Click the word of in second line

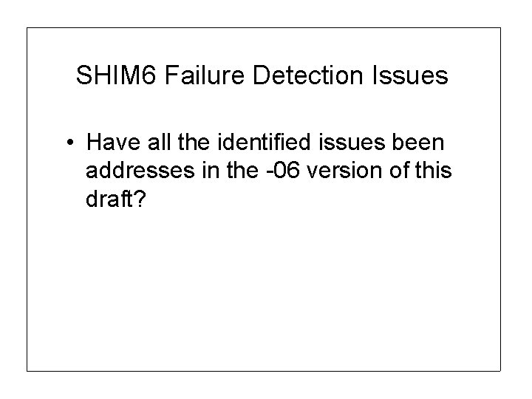tap(399, 170)
